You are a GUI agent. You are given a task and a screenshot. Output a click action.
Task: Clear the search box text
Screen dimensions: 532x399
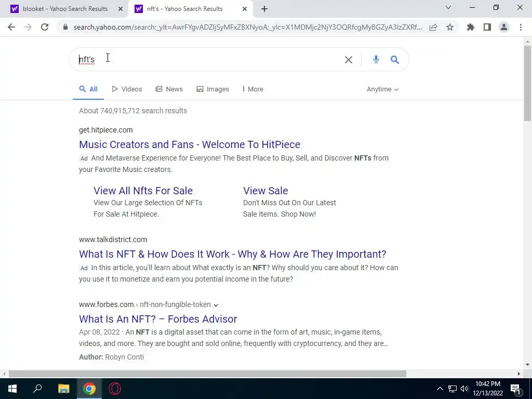pos(349,60)
